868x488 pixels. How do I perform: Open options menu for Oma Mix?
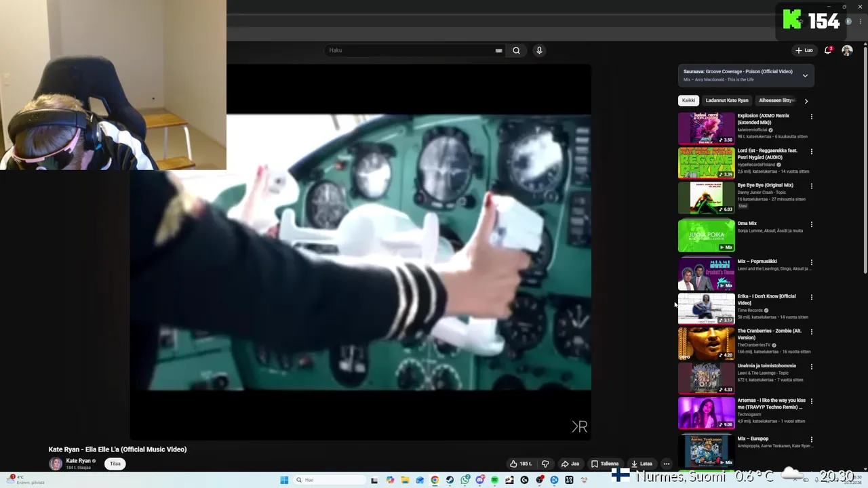point(811,224)
